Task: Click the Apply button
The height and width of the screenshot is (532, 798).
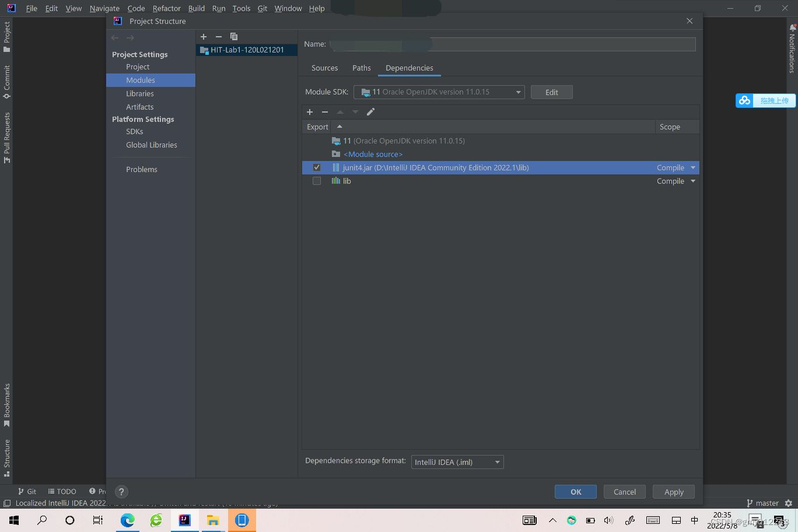Action: pos(674,492)
